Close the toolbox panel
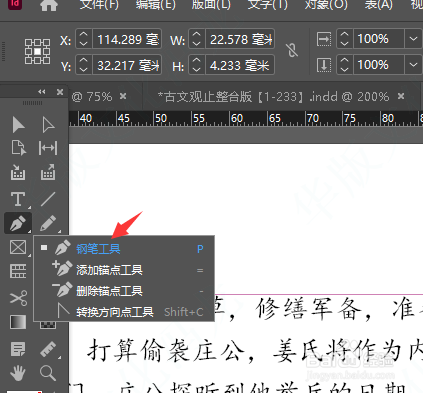The image size is (423, 393). pyautogui.click(x=60, y=92)
